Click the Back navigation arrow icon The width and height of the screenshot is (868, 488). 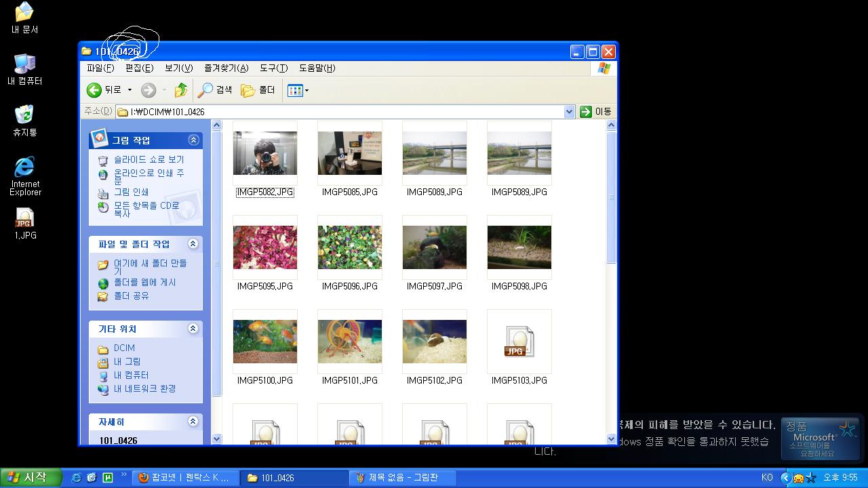pos(94,90)
